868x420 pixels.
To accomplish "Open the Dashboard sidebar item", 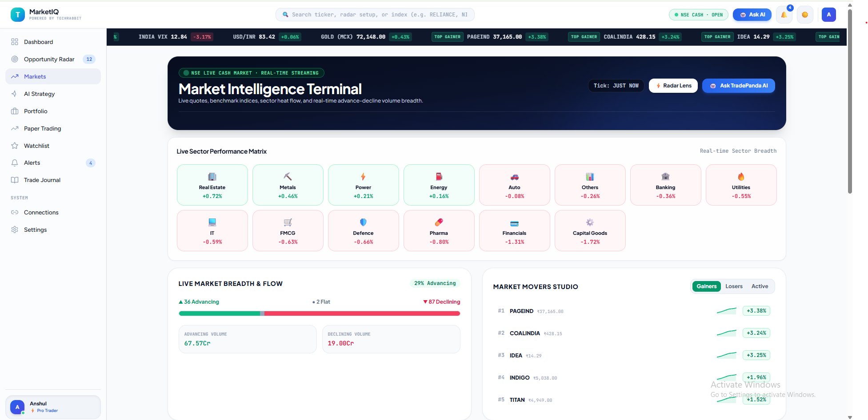I will point(53,42).
